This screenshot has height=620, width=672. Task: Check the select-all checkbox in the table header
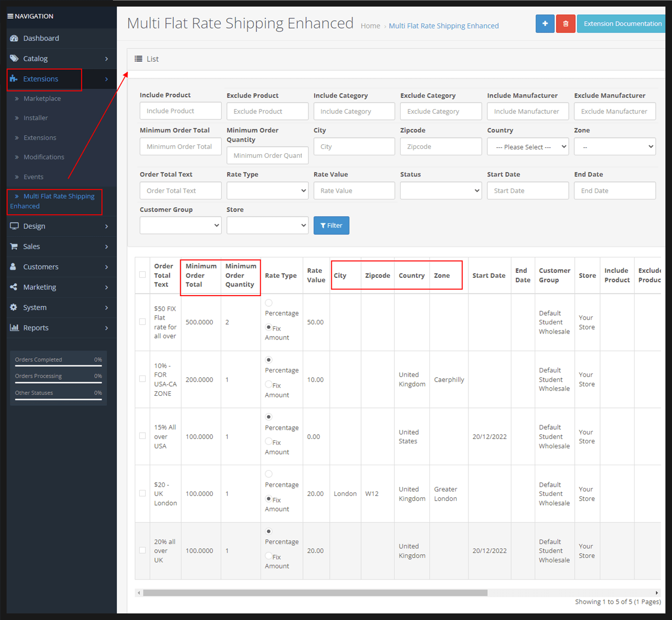pos(142,275)
